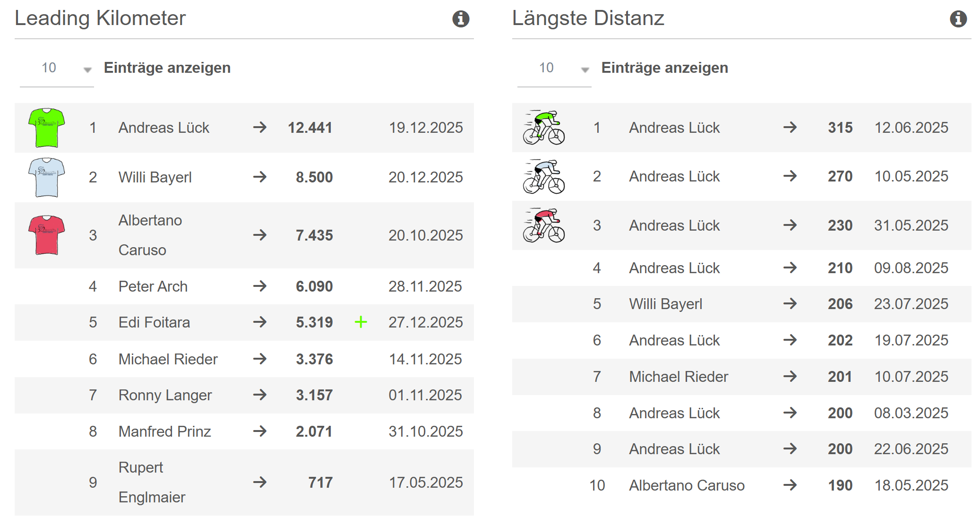Click the blue cyclist icon in second place

coord(543,176)
